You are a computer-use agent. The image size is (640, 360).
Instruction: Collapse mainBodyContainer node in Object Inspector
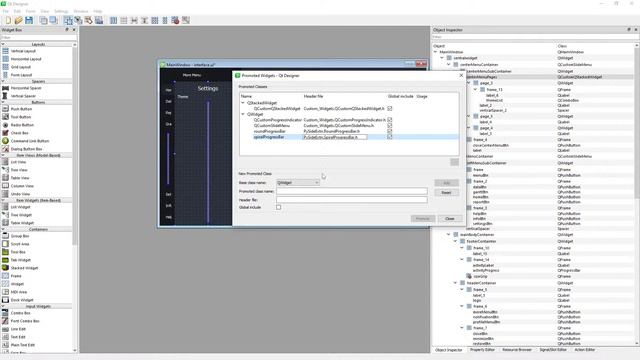coord(449,235)
